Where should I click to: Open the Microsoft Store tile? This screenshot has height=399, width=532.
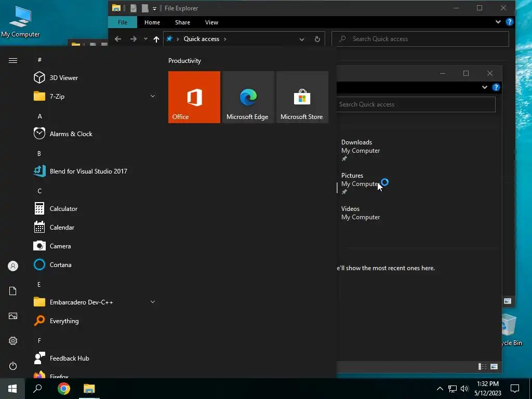pos(302,97)
